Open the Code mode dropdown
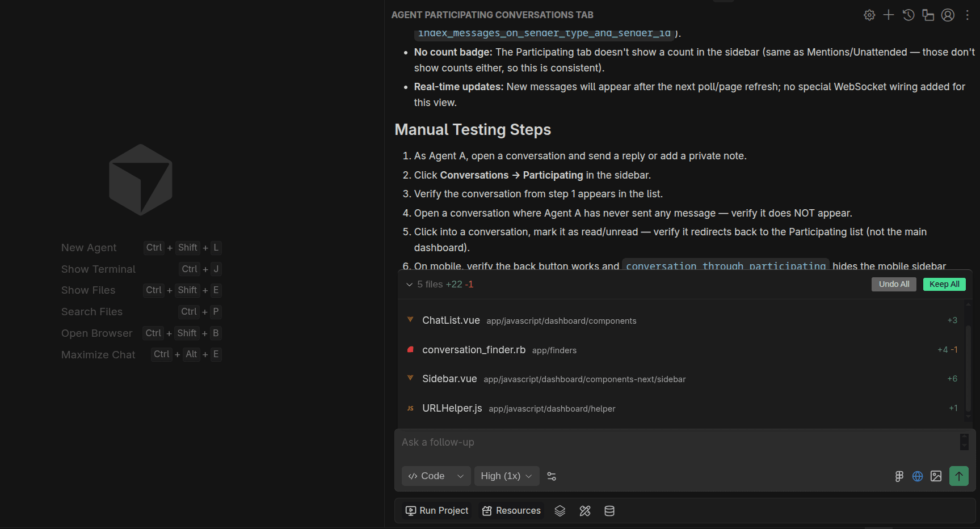Screen dimensions: 980x529 click(436, 476)
